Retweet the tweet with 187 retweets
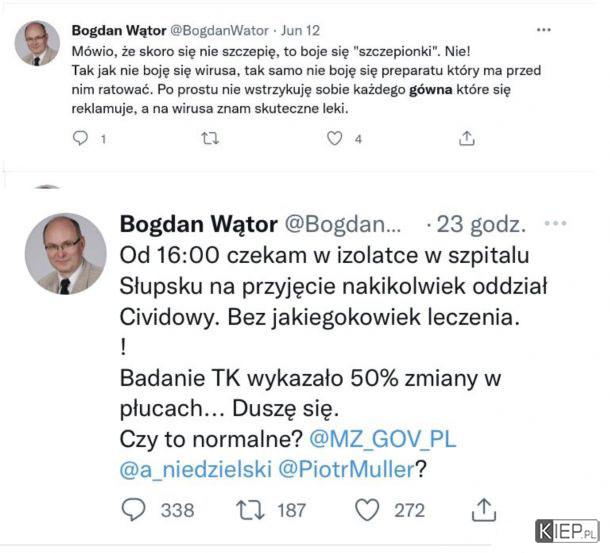This screenshot has height=553, width=610. point(250,510)
